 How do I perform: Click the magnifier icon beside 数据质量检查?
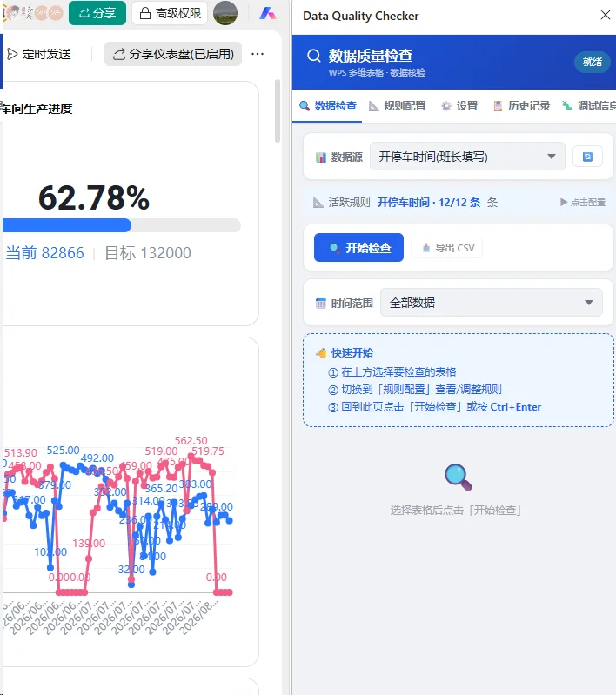coord(314,57)
